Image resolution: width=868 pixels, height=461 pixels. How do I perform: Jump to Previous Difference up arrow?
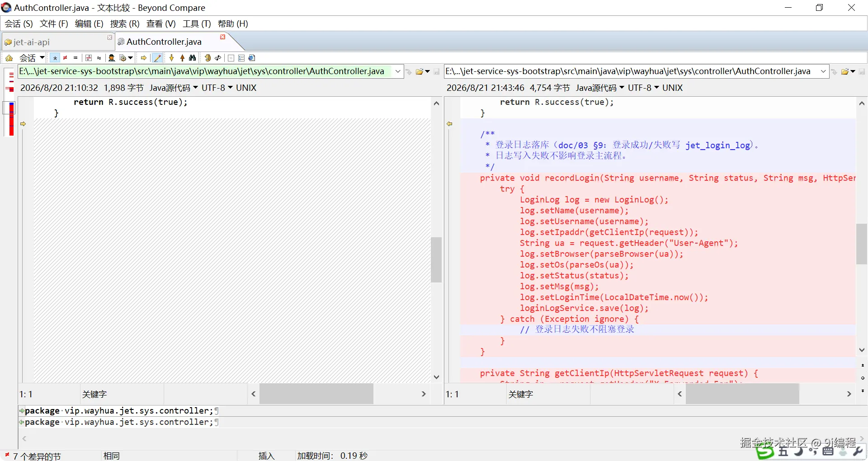point(182,58)
